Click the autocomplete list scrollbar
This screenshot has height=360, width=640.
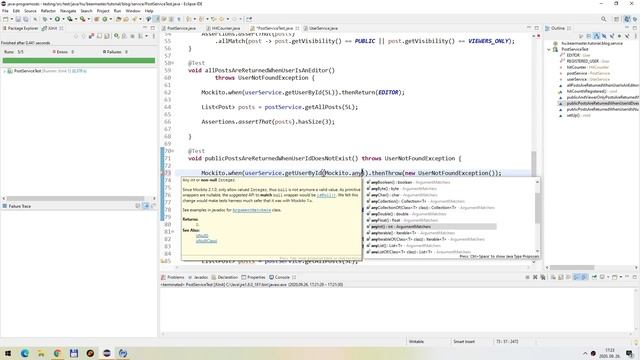(x=538, y=208)
